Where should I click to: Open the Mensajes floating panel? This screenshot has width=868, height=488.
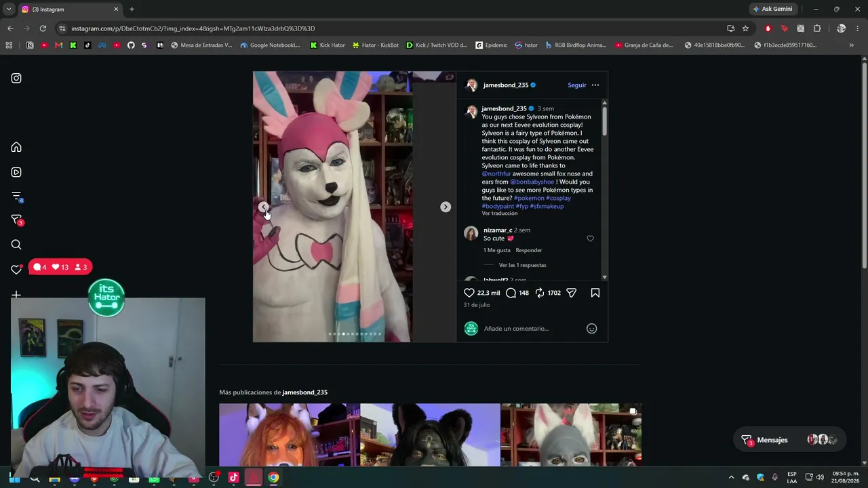[790, 440]
